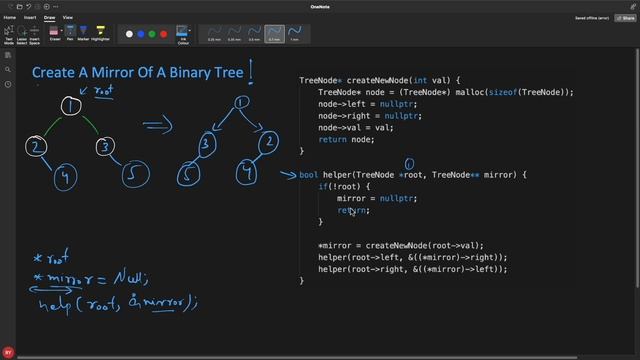Show notebooks navigation in left sidebar
The height and width of the screenshot is (360, 640).
click(x=8, y=55)
